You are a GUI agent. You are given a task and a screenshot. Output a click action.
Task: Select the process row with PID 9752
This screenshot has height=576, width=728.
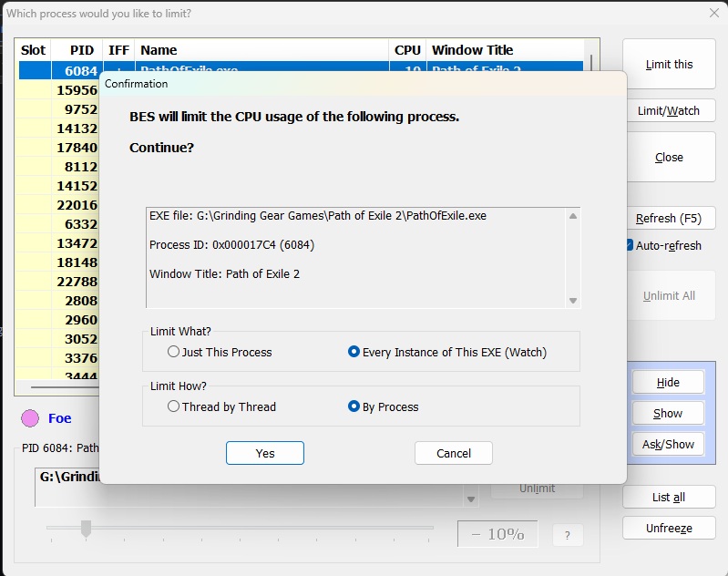click(58, 109)
